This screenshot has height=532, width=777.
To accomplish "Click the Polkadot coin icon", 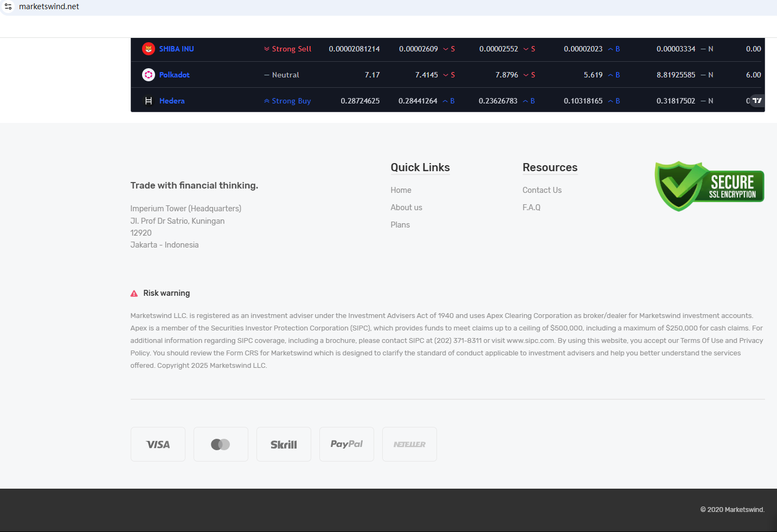I will tap(148, 75).
